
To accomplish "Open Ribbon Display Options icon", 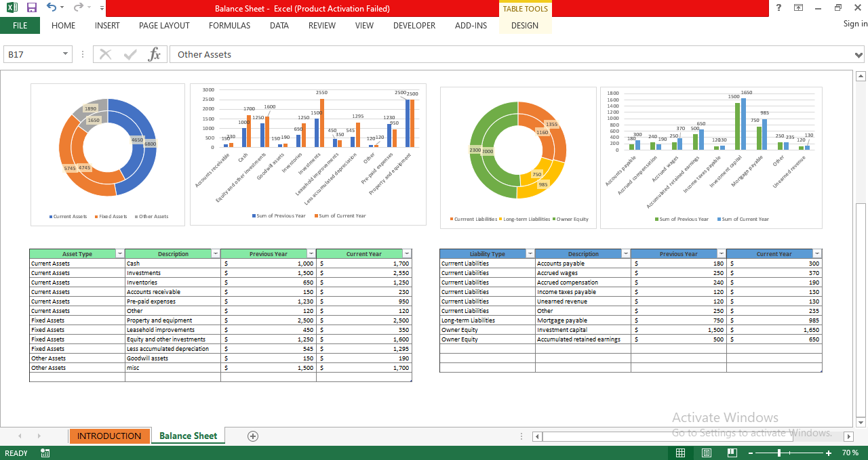I will pyautogui.click(x=798, y=8).
